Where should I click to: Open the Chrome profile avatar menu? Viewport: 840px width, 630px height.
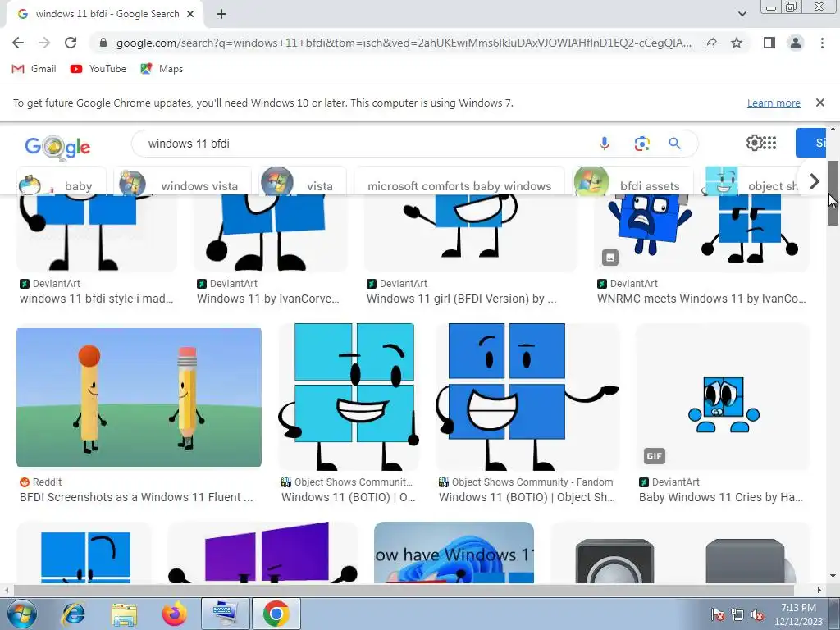(x=796, y=43)
